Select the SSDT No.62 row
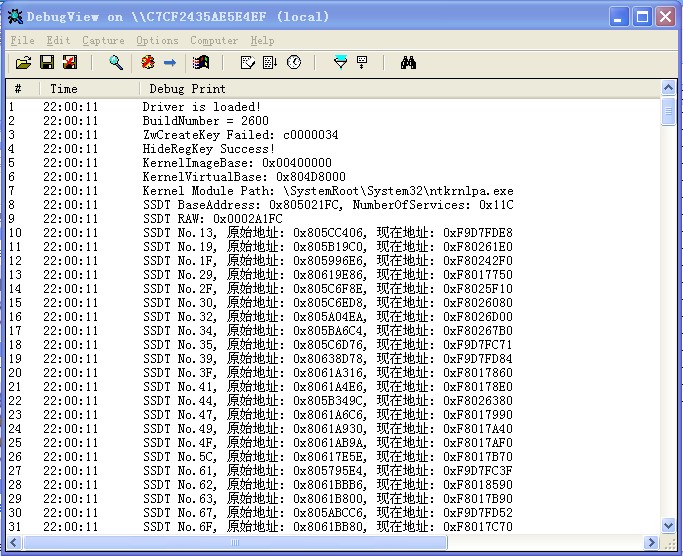This screenshot has height=556, width=683. point(333,484)
